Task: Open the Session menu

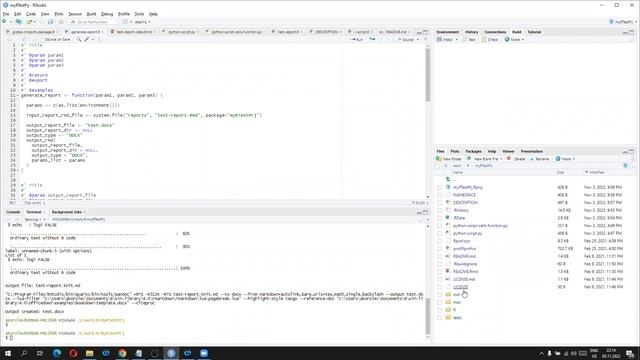Action: 75,14
